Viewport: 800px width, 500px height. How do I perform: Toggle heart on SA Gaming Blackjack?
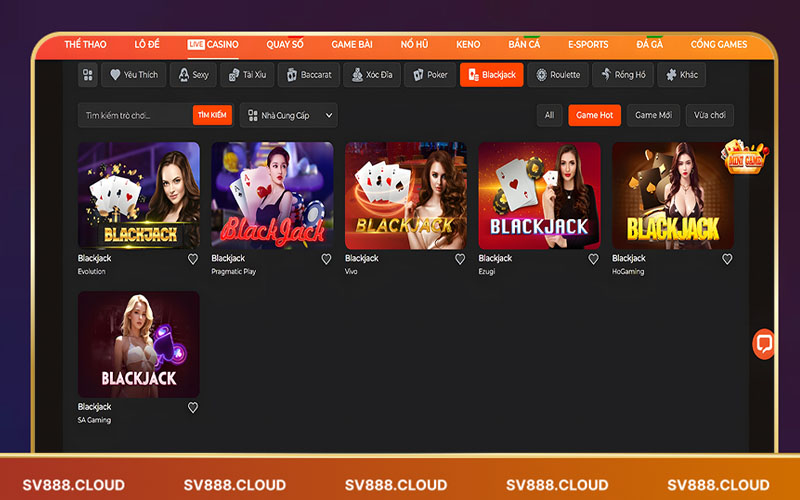[x=193, y=408]
